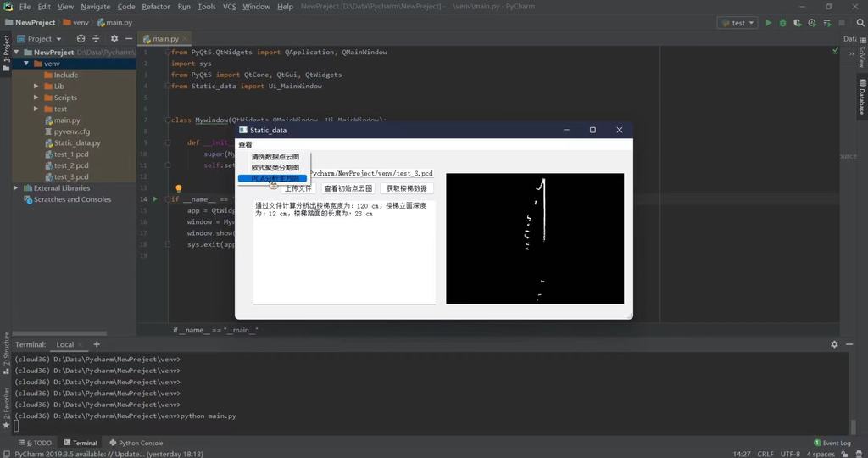The width and height of the screenshot is (868, 458).
Task: Open Project panel settings gear
Action: (x=114, y=39)
